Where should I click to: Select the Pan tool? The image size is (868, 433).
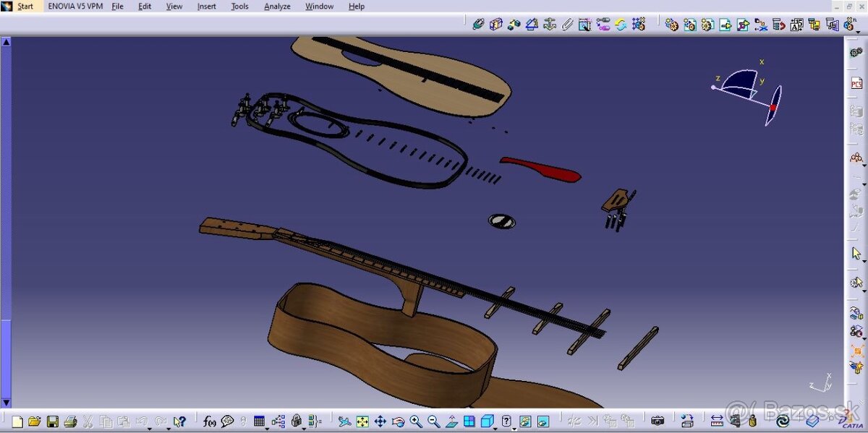coord(380,421)
